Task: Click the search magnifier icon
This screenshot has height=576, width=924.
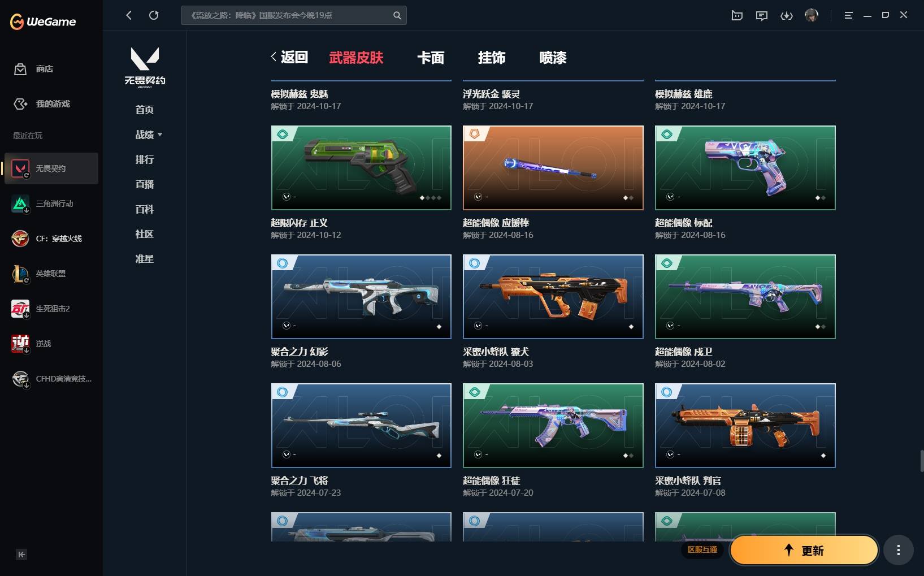Action: [397, 15]
